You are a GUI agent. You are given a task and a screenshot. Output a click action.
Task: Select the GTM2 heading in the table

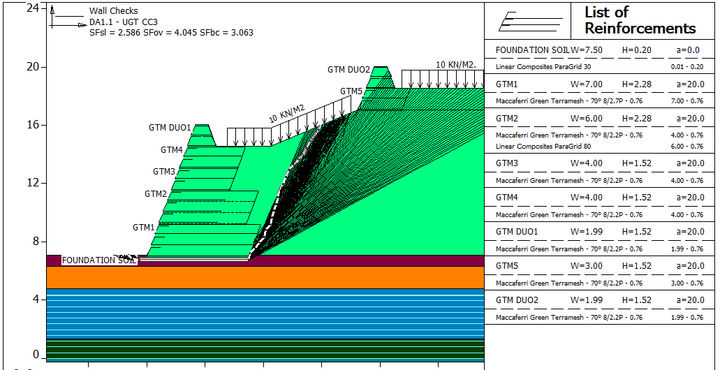pos(506,118)
